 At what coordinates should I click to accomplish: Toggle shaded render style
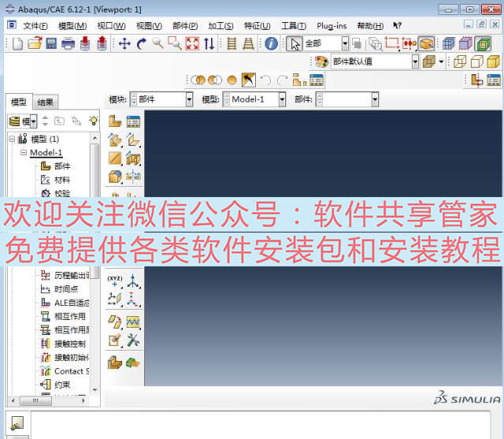point(494,61)
